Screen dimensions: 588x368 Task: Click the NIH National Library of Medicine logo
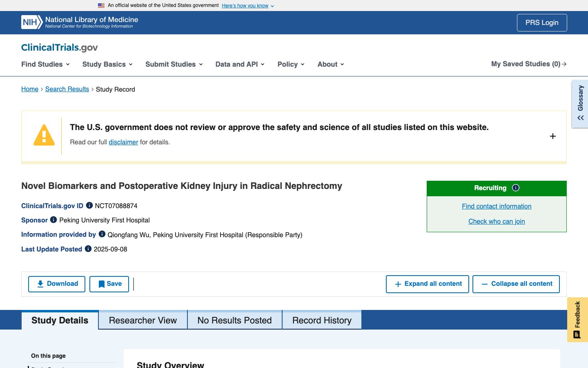tap(80, 22)
